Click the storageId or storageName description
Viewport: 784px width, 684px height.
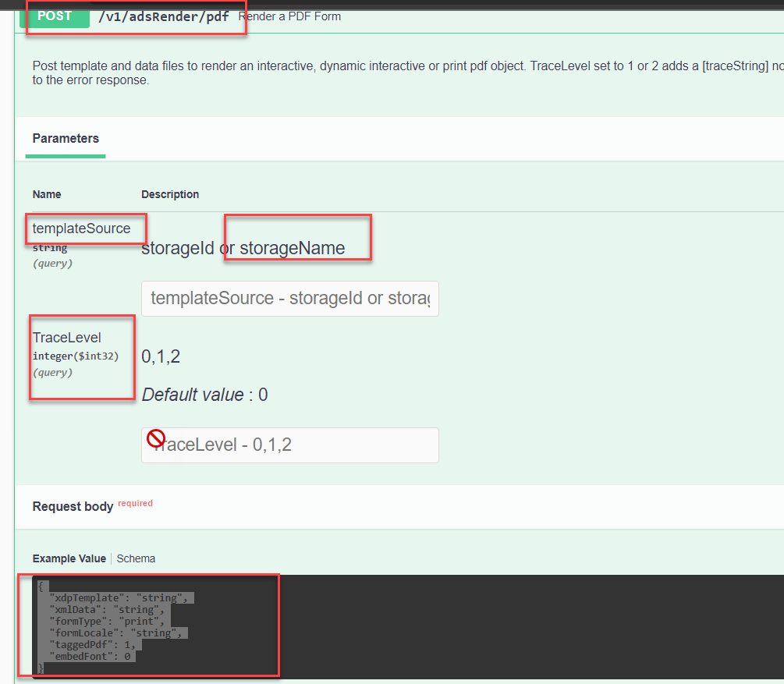point(243,248)
